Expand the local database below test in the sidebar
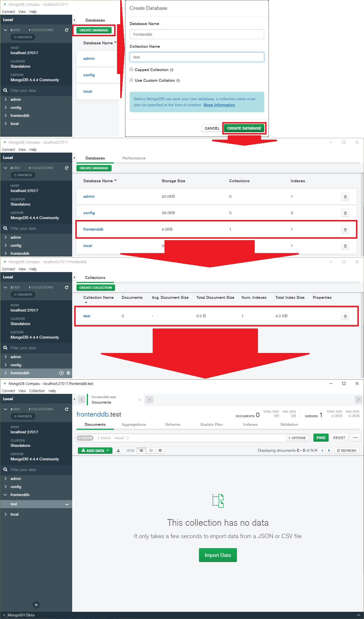364x619 pixels. 5,514
